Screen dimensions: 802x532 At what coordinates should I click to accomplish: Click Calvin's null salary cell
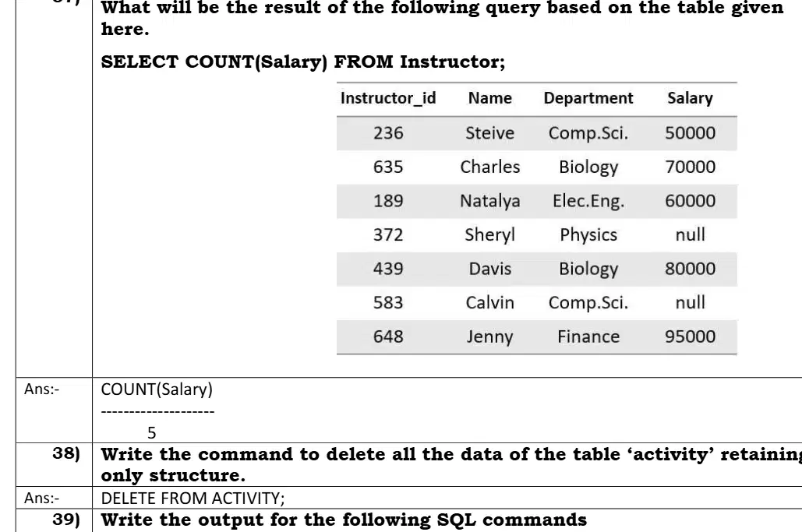(690, 302)
